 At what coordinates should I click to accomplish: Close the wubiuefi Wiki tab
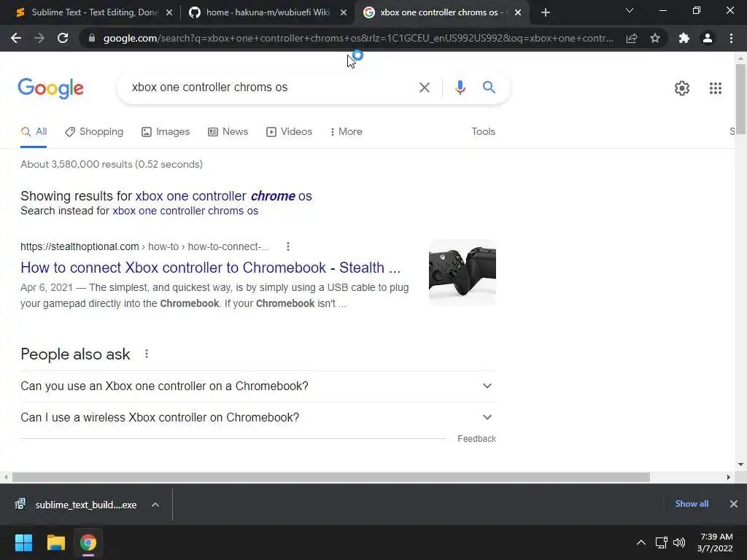pyautogui.click(x=344, y=13)
